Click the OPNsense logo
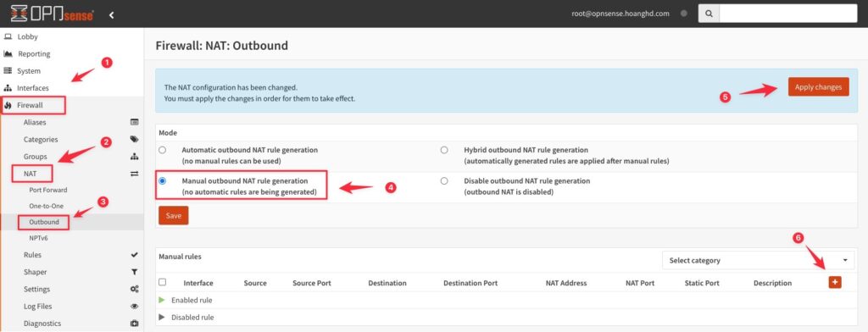The image size is (868, 332). pos(52,14)
